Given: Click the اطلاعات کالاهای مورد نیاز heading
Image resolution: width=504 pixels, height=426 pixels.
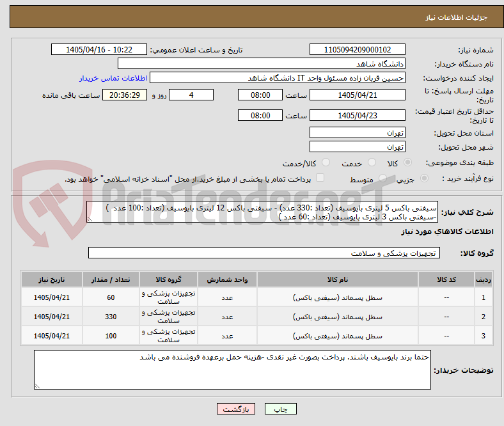Looking at the screenshot, I should tap(447, 232).
